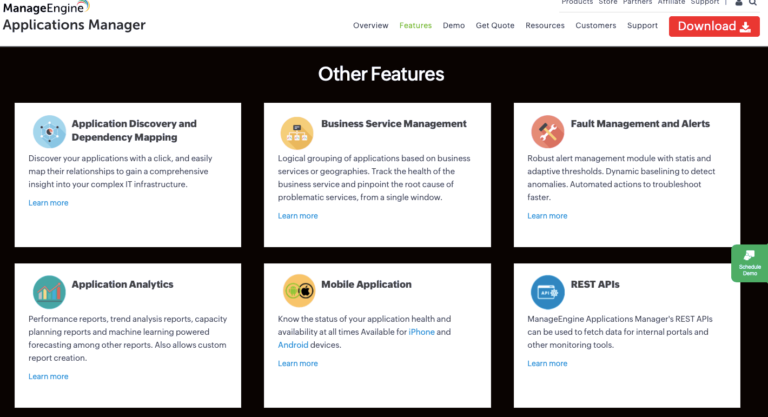The image size is (768, 417).
Task: Click the Mobile Application title
Action: (366, 285)
